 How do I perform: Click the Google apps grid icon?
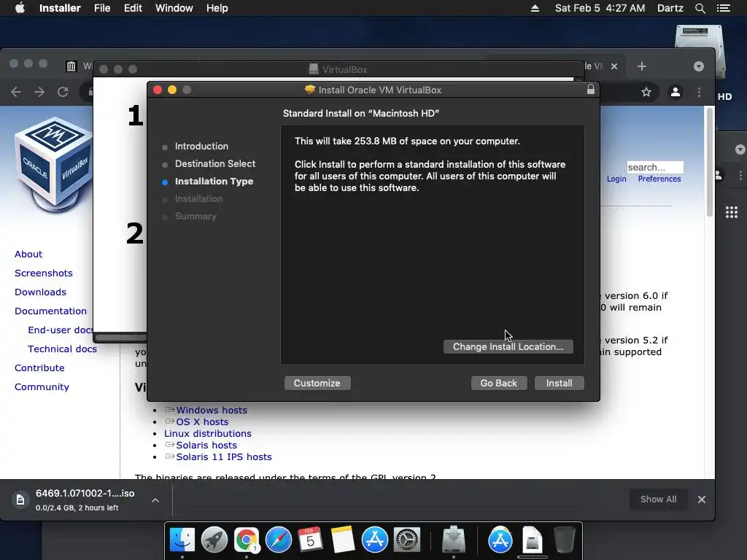(732, 212)
